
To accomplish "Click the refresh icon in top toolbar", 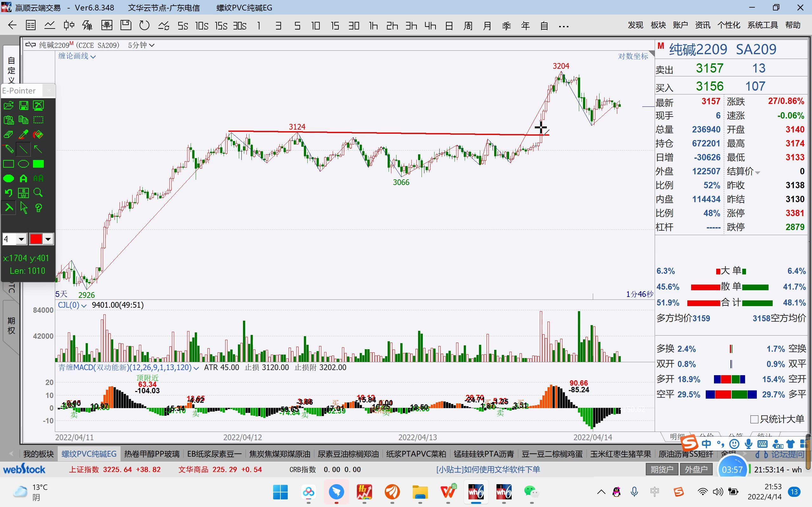I will (x=144, y=25).
